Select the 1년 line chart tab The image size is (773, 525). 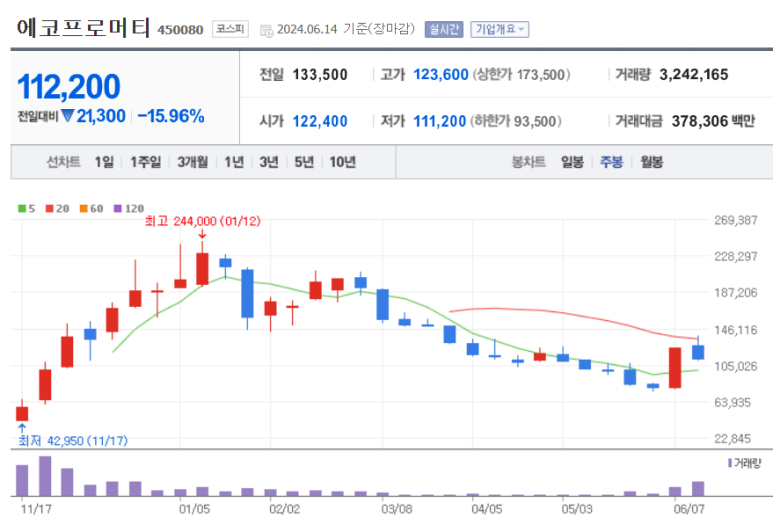[234, 162]
